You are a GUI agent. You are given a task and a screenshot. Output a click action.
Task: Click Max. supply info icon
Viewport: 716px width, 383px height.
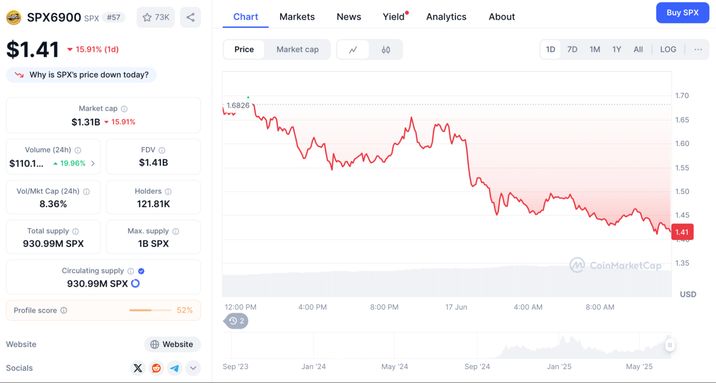(x=176, y=231)
